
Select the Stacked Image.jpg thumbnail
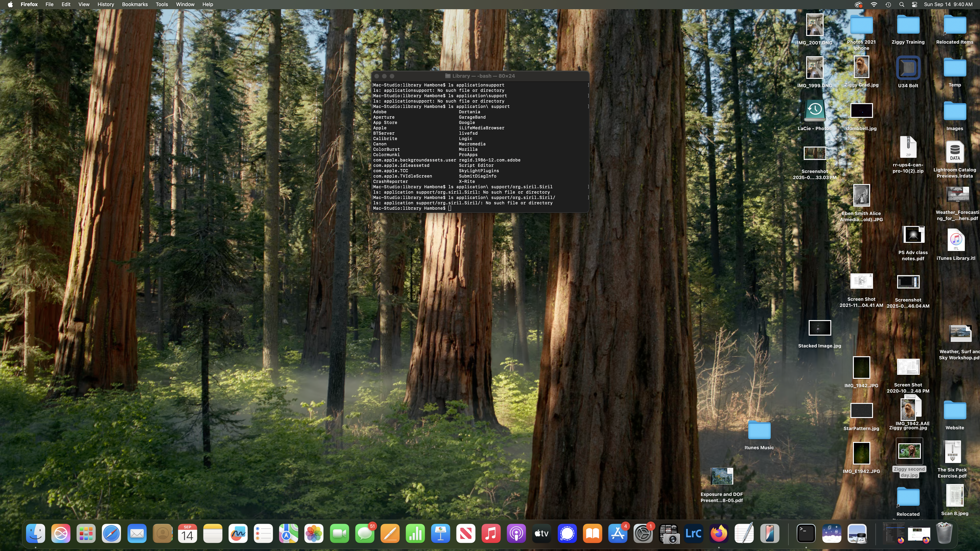[x=819, y=328]
